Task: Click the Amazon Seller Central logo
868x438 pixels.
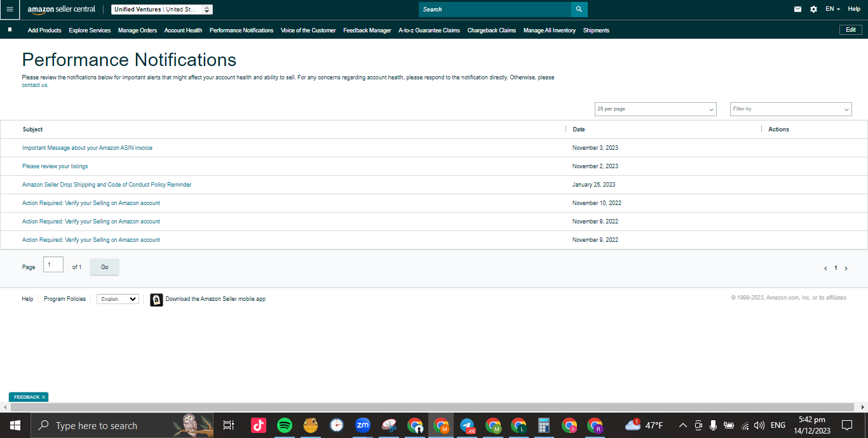Action: 62,10
